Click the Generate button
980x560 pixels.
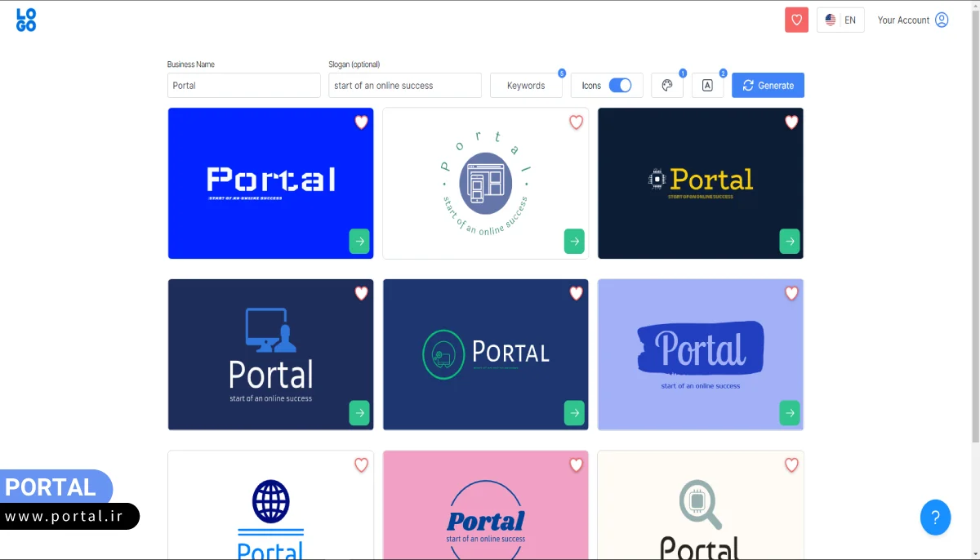[768, 86]
